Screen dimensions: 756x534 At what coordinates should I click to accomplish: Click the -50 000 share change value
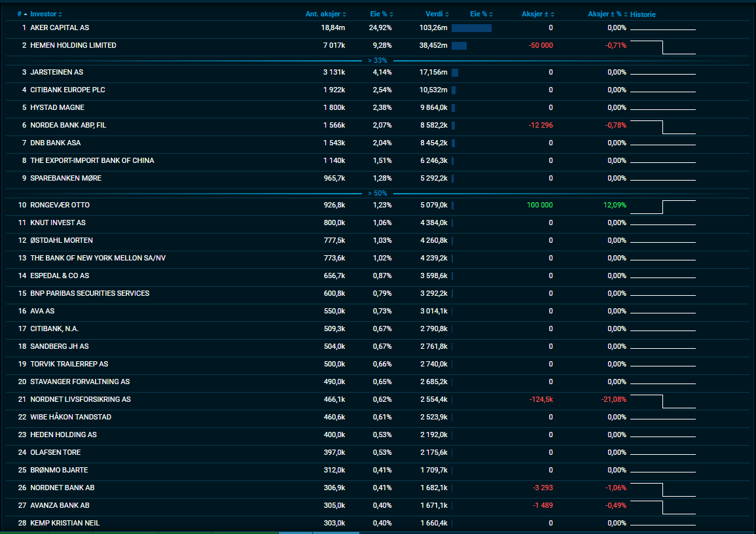click(541, 45)
